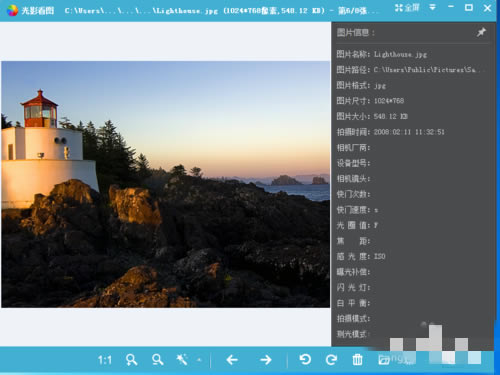Click the 光圈值 F row
The image size is (500, 375).
pyautogui.click(x=357, y=225)
